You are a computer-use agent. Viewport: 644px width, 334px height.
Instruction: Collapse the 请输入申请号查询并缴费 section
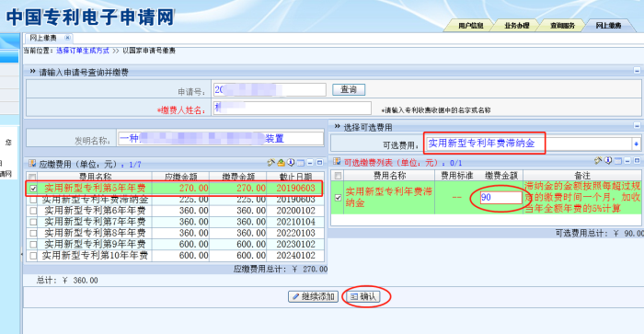637,71
